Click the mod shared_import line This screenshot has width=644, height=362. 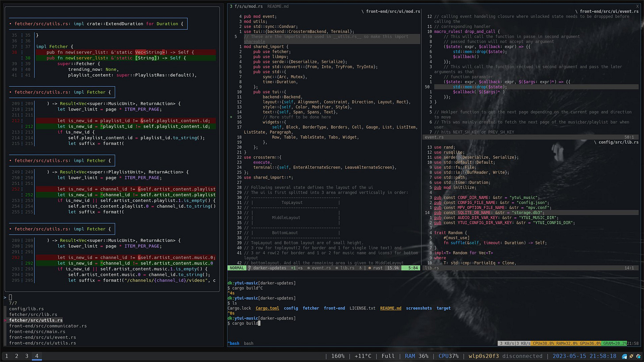(x=266, y=46)
